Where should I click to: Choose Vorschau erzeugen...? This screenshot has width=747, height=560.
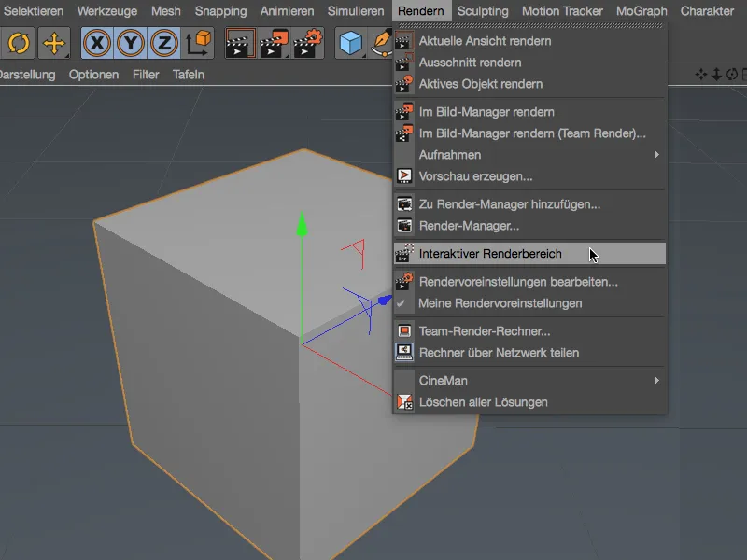(529, 176)
